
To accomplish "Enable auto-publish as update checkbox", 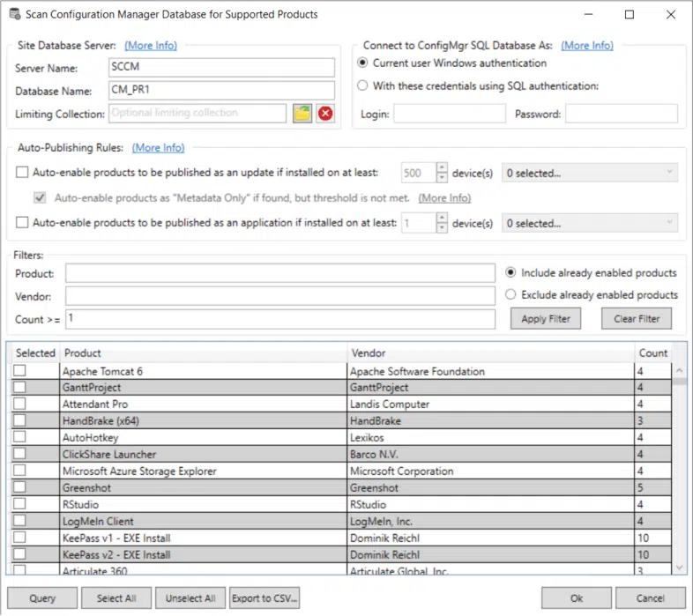I will coord(22,172).
